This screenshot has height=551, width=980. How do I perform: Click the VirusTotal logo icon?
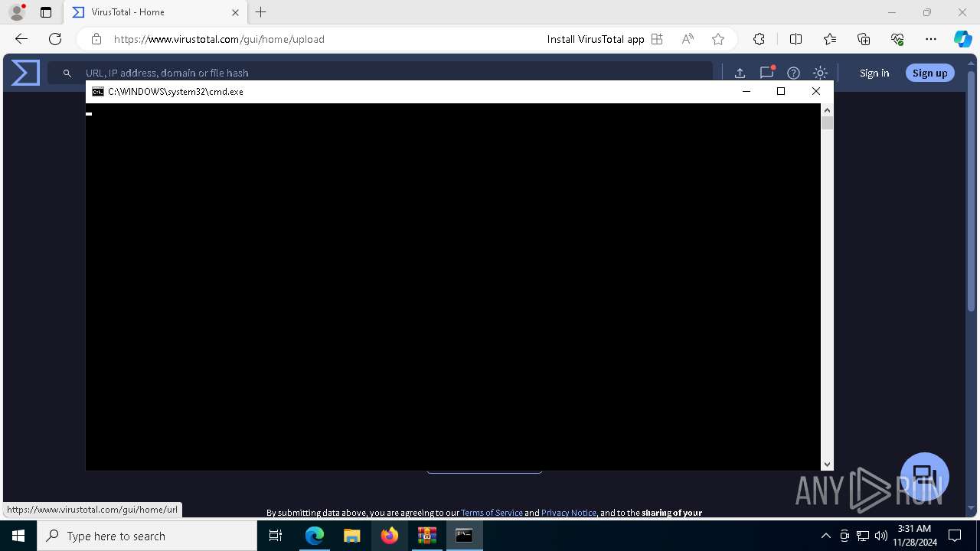pos(25,73)
